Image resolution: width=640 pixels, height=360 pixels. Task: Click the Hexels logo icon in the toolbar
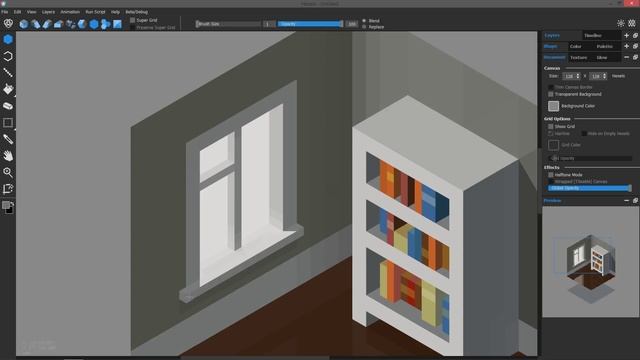pos(8,23)
